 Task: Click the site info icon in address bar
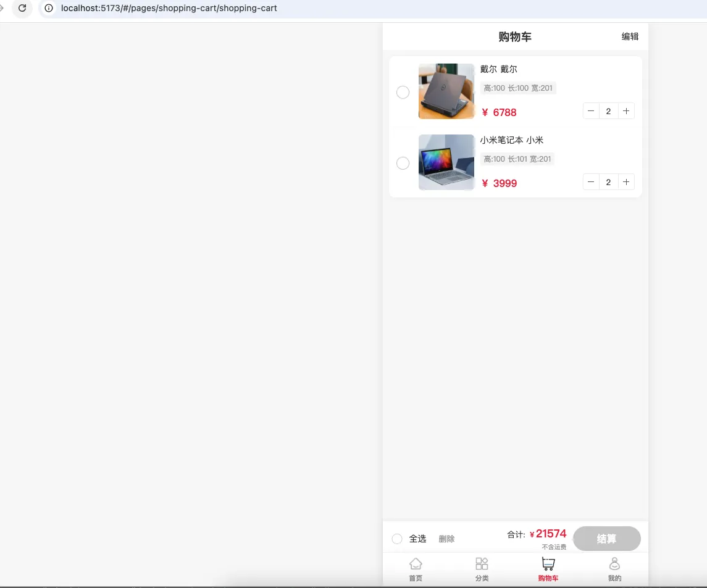[49, 9]
